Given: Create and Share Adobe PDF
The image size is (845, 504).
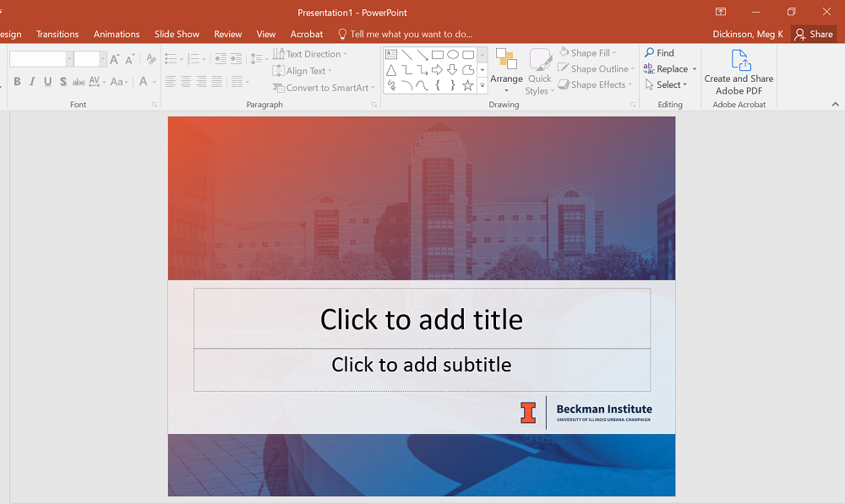Looking at the screenshot, I should pyautogui.click(x=739, y=72).
